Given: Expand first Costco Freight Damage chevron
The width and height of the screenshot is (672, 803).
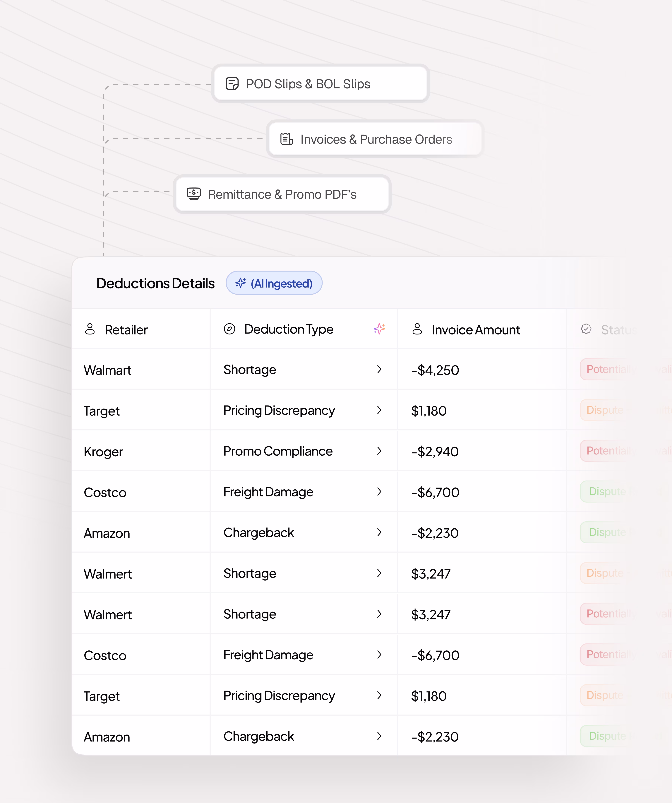Looking at the screenshot, I should (x=379, y=492).
